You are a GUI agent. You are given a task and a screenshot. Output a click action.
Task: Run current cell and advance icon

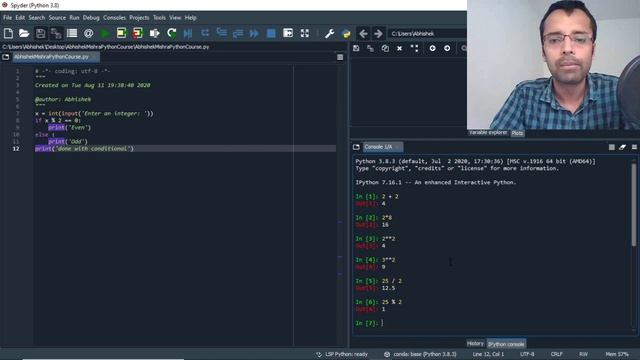(138, 33)
